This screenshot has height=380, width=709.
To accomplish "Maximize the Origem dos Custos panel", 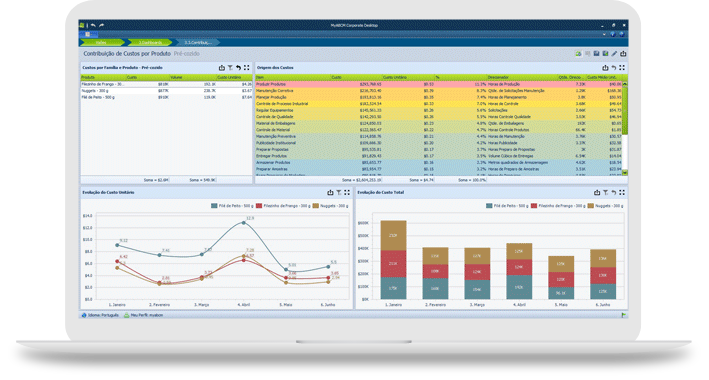I will (x=622, y=68).
